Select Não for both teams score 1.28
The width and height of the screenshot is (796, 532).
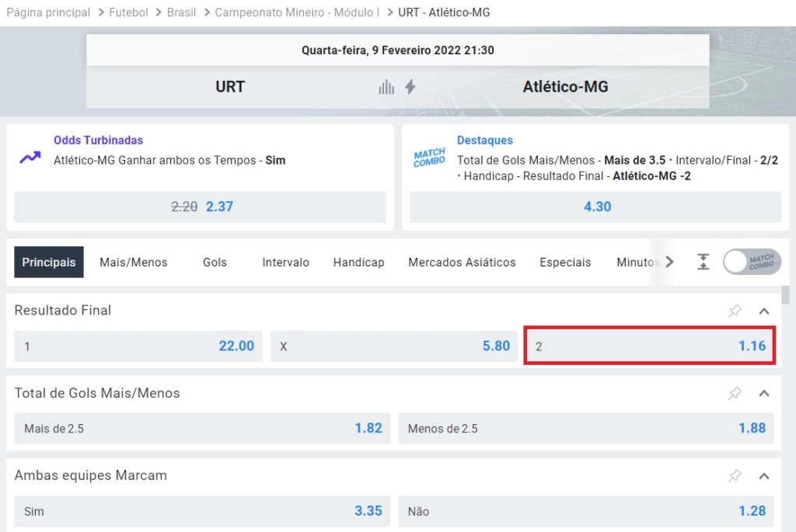pyautogui.click(x=586, y=511)
